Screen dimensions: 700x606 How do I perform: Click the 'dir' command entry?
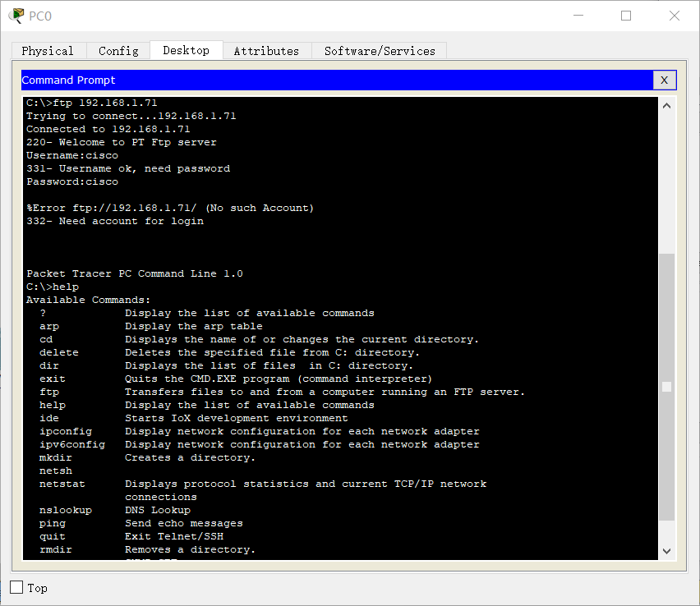point(49,366)
